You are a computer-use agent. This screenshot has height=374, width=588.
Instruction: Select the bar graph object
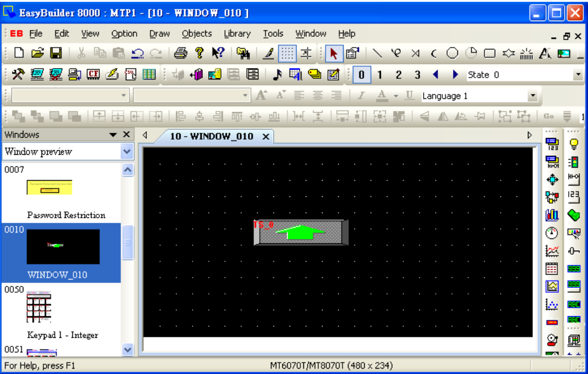point(552,215)
